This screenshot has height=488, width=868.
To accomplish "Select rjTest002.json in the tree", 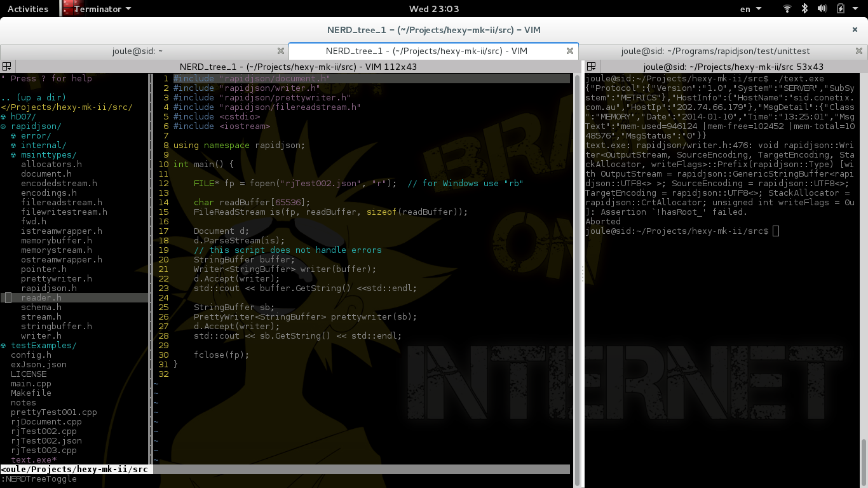I will (x=46, y=440).
